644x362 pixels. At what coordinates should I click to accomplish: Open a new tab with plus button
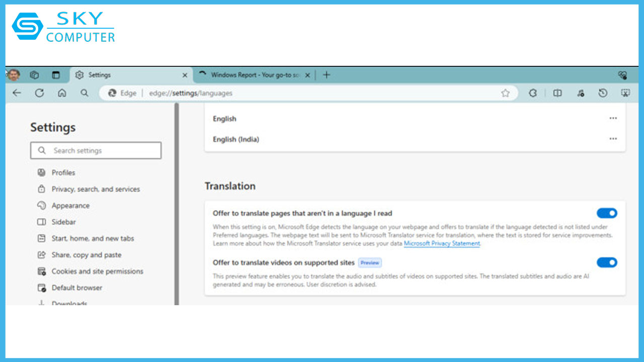point(327,75)
